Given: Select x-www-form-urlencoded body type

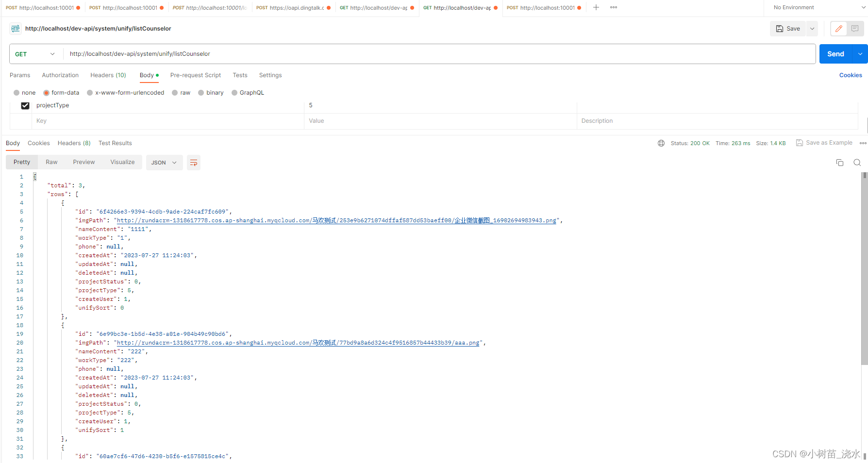Looking at the screenshot, I should [90, 93].
